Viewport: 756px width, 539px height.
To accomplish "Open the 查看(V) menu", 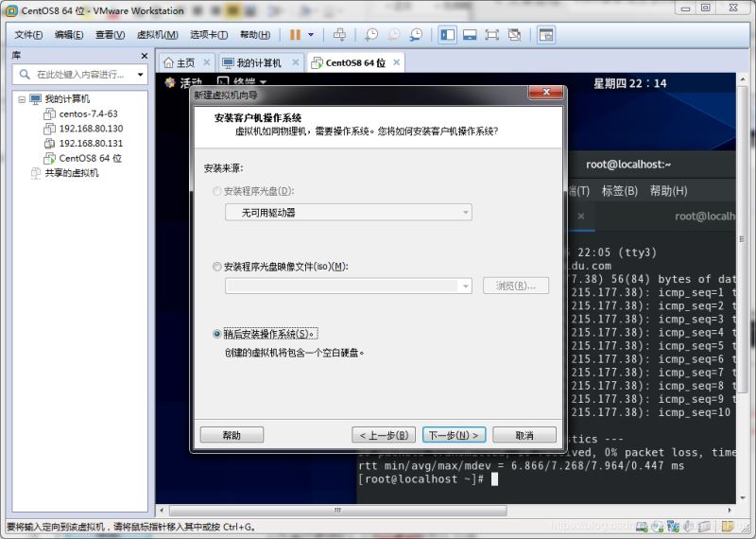I will click(110, 35).
